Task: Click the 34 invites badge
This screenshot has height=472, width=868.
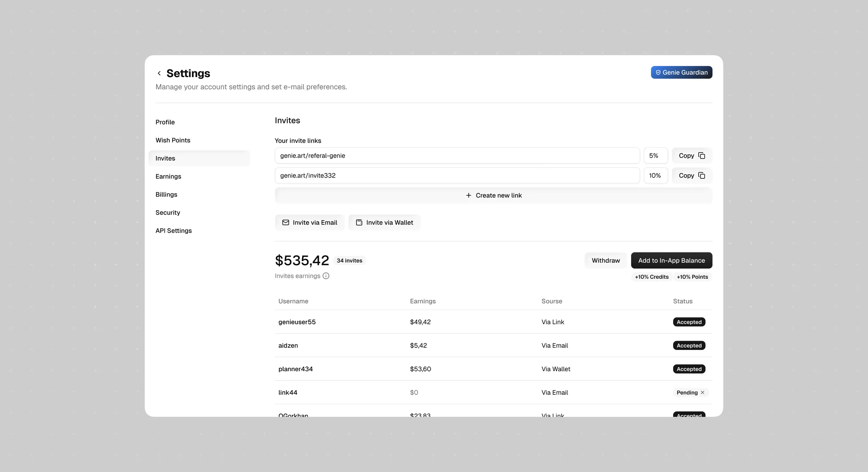Action: 349,261
